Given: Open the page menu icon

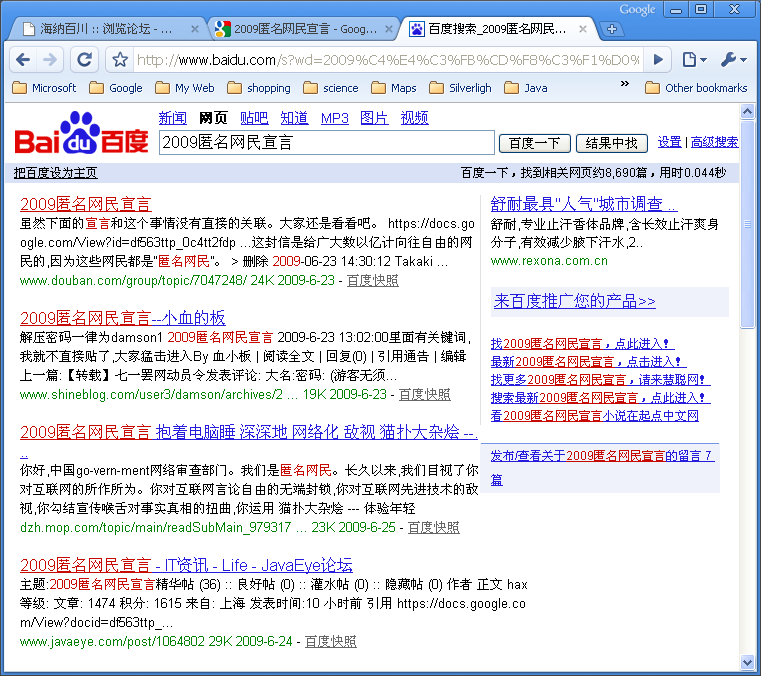Looking at the screenshot, I should point(695,60).
